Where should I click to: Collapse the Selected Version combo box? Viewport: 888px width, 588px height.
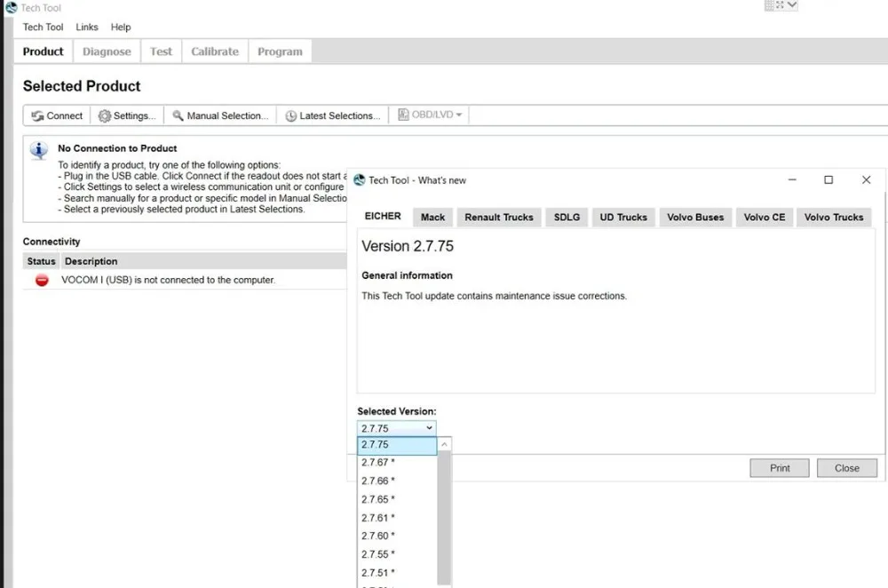point(396,428)
